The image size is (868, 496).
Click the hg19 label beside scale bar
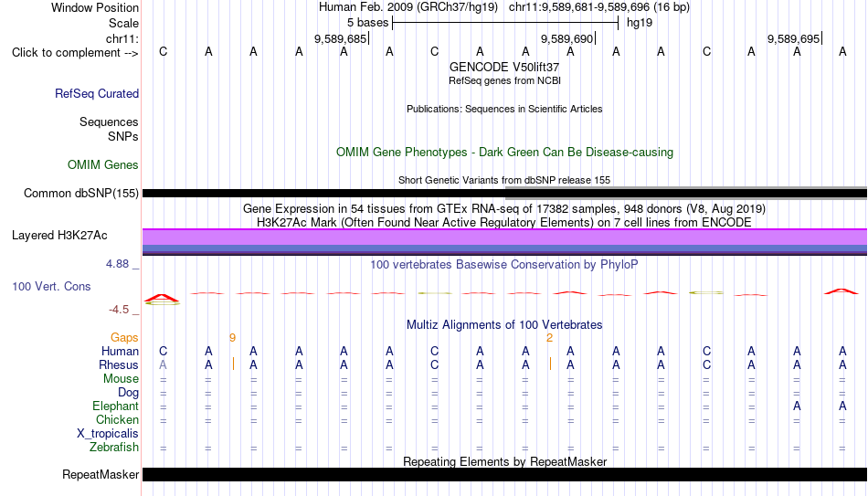[640, 23]
